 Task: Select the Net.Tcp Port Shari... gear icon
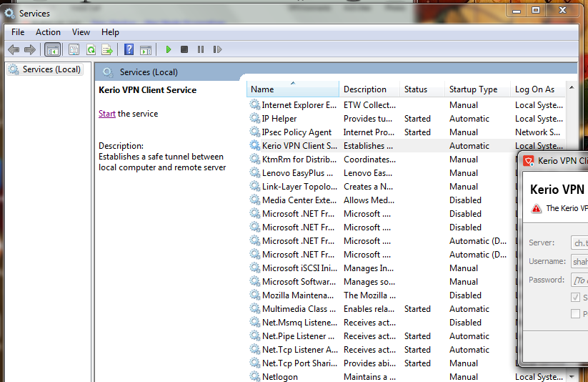[x=255, y=363]
